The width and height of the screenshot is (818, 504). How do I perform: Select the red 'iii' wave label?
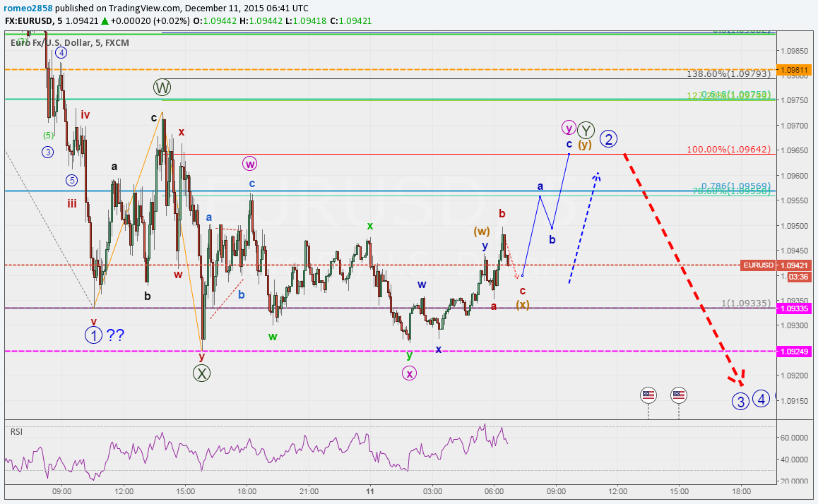click(72, 204)
